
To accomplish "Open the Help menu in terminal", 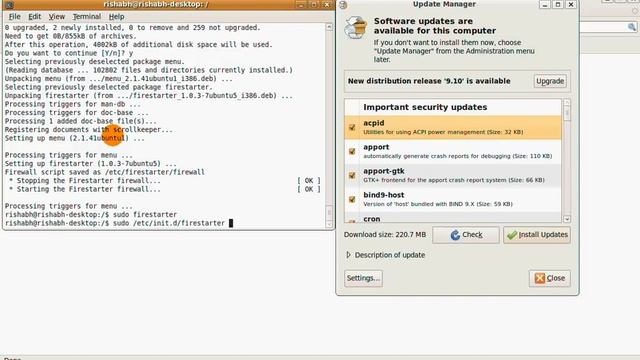I will click(x=116, y=17).
